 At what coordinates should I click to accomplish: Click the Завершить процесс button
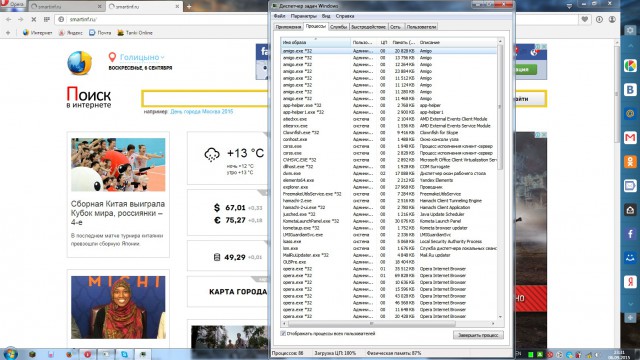click(478, 335)
